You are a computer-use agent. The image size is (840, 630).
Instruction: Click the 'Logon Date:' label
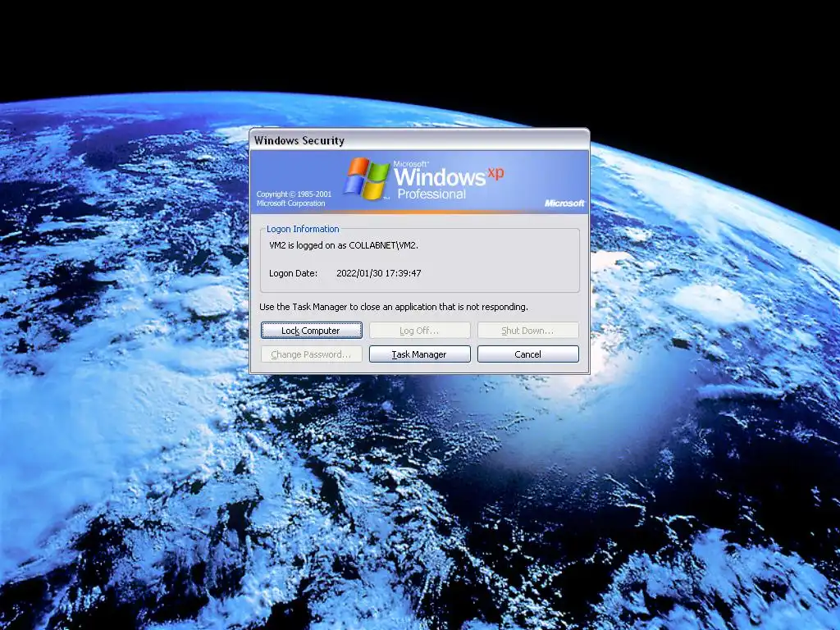[293, 273]
